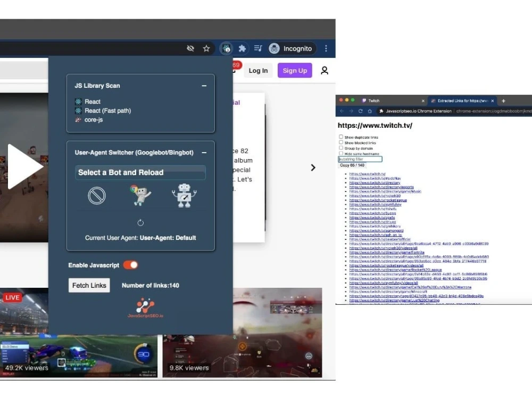Click Number of links:140 text
Viewport: 532px width, 399px height.
point(151,285)
